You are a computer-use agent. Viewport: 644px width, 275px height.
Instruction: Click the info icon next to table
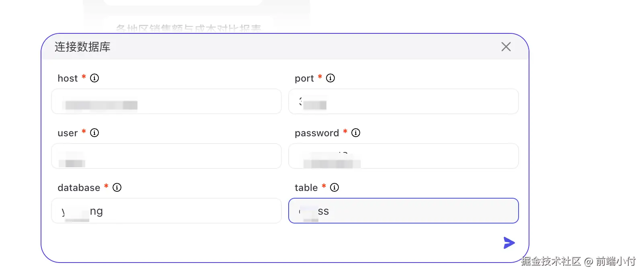pos(334,187)
